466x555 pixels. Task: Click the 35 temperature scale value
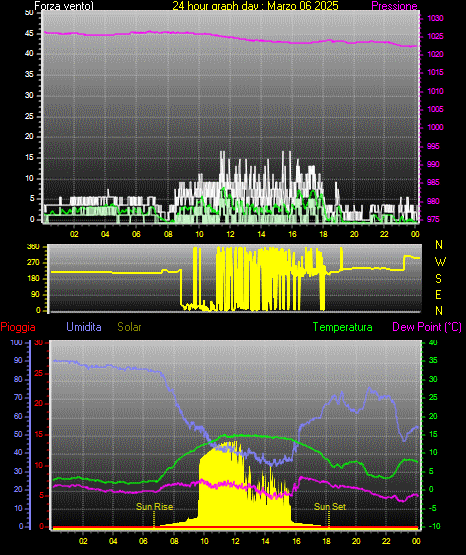click(433, 360)
